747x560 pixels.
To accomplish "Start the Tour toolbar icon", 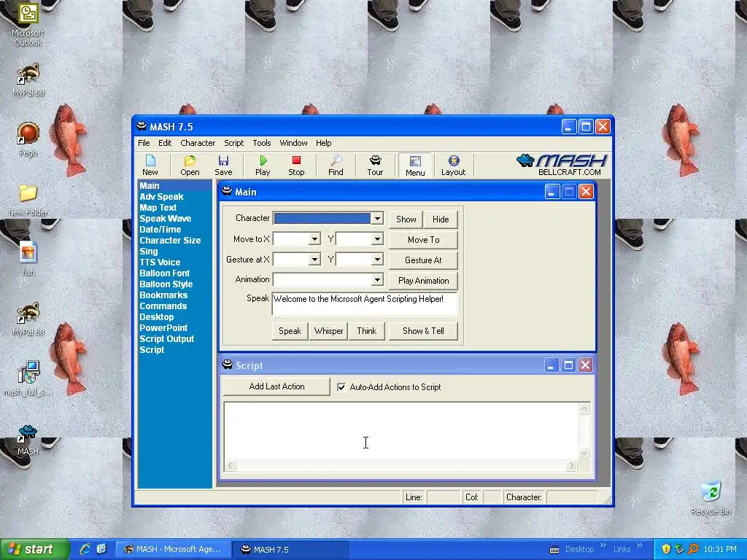I will coord(375,166).
